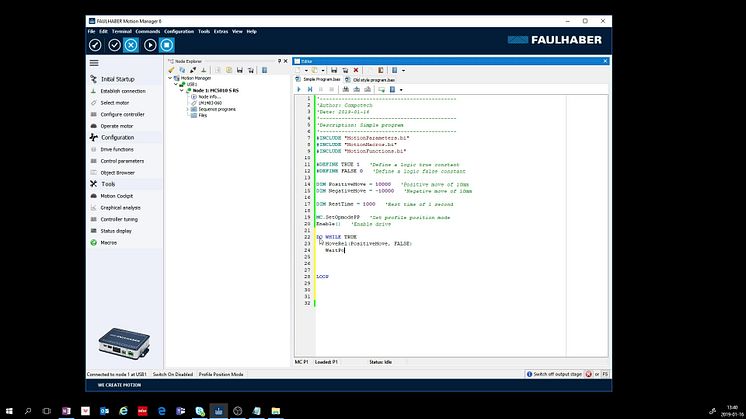
Task: Click the blue book icon in Node Explorer
Action: (x=265, y=70)
